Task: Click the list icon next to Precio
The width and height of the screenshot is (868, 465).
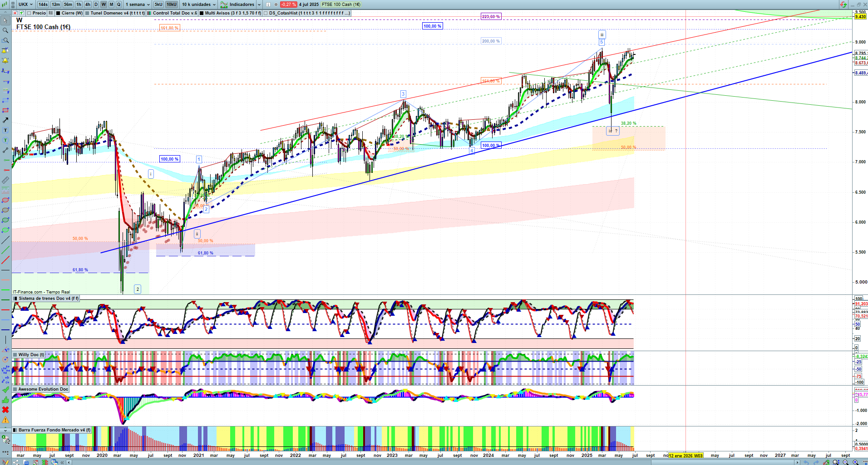Action: [x=51, y=13]
